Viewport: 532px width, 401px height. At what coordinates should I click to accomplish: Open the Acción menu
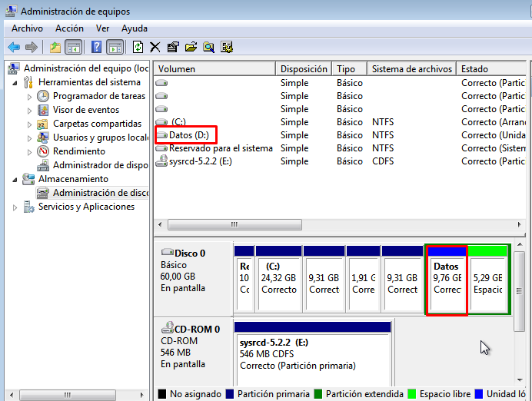pyautogui.click(x=69, y=28)
